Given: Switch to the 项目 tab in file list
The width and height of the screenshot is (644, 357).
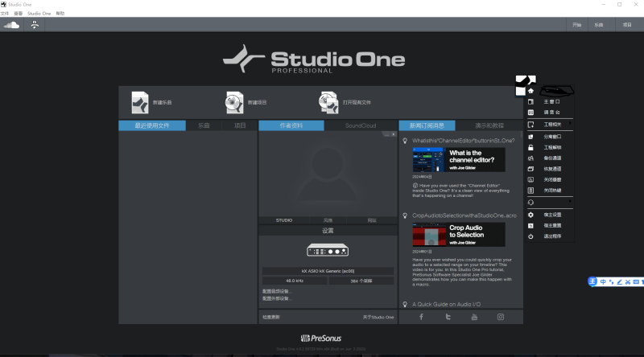Looking at the screenshot, I should (x=240, y=125).
